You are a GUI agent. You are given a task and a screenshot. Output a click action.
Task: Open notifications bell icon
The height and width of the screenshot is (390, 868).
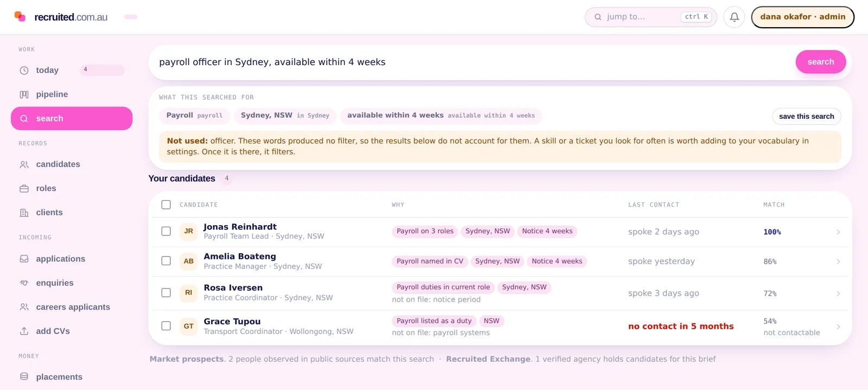coord(734,17)
